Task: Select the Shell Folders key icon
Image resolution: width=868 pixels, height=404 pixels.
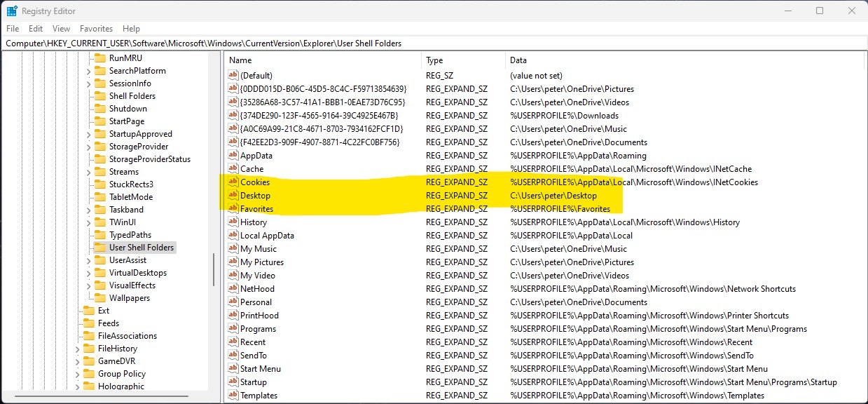Action: tap(99, 96)
